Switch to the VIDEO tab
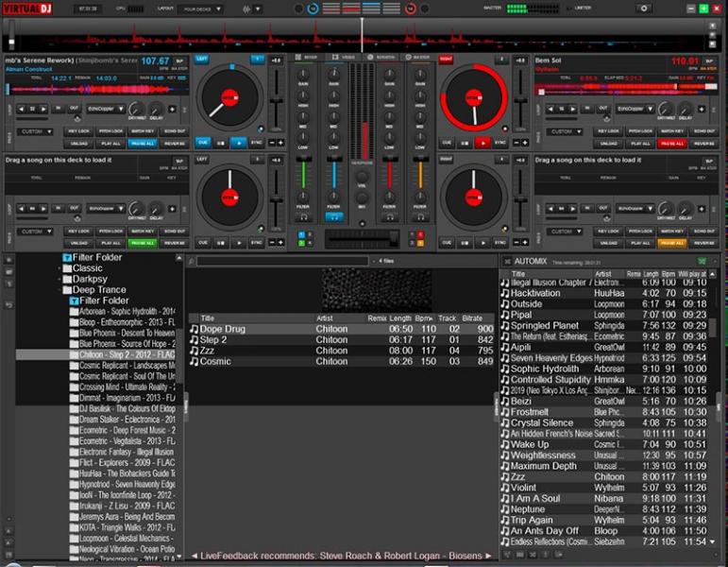The height and width of the screenshot is (567, 728). pyautogui.click(x=344, y=57)
